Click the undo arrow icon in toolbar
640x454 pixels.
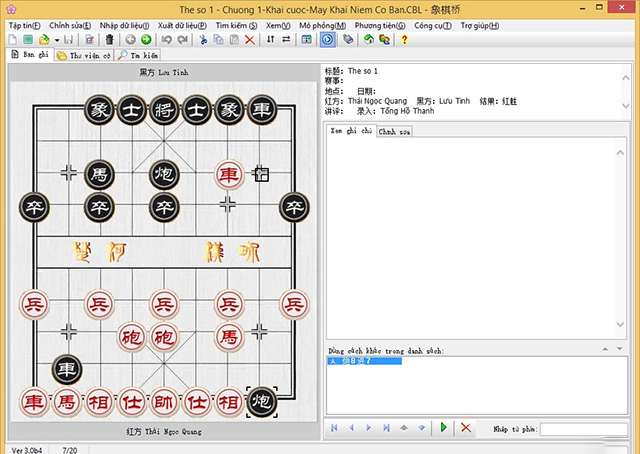[166, 39]
